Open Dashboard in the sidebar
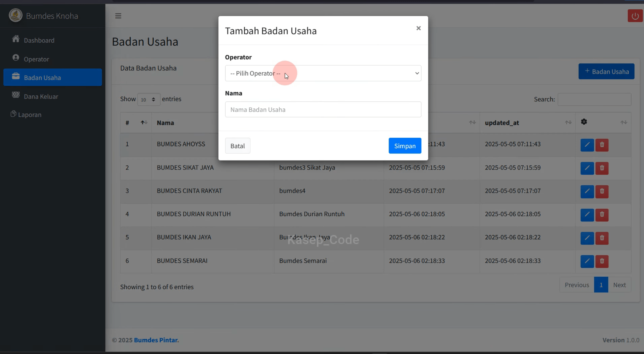Image resolution: width=644 pixels, height=354 pixels. (52, 40)
